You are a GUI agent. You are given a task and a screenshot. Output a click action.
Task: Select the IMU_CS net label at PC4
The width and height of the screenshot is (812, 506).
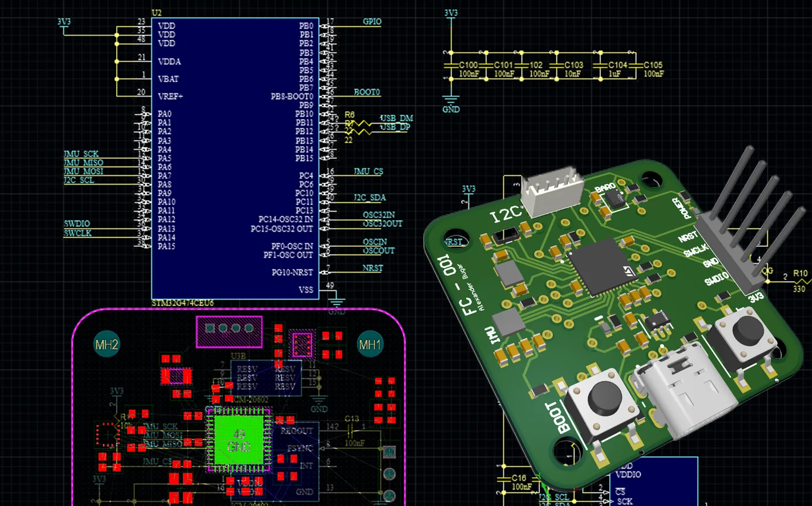click(x=368, y=171)
